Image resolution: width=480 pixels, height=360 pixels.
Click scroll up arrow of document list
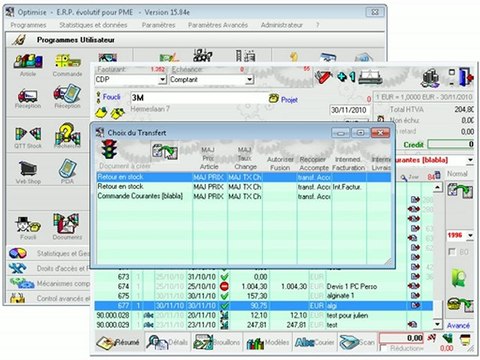[x=437, y=187]
